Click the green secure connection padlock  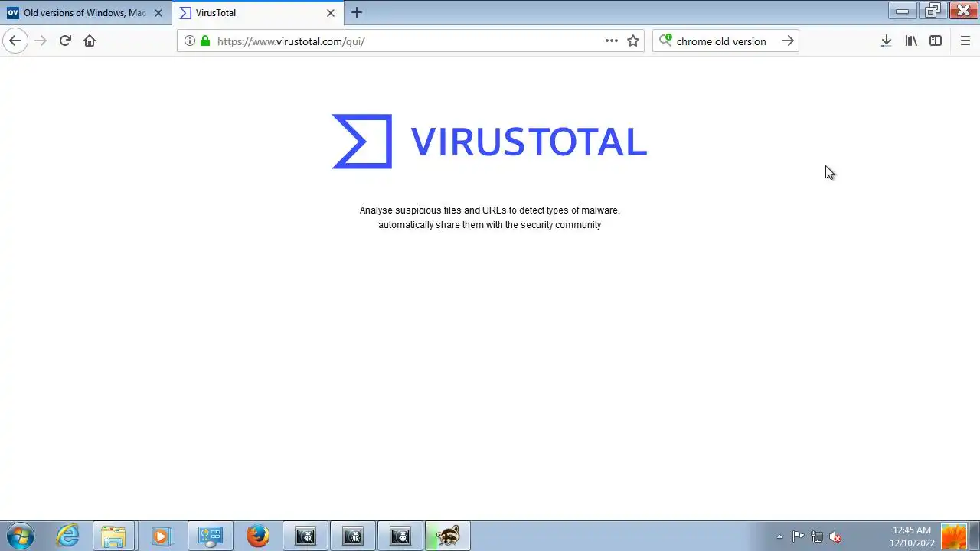(x=204, y=41)
